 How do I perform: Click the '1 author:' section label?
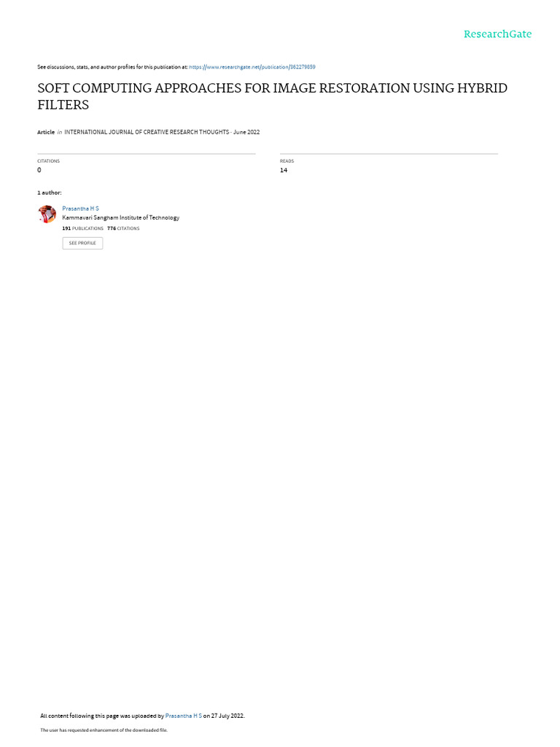tap(50, 193)
